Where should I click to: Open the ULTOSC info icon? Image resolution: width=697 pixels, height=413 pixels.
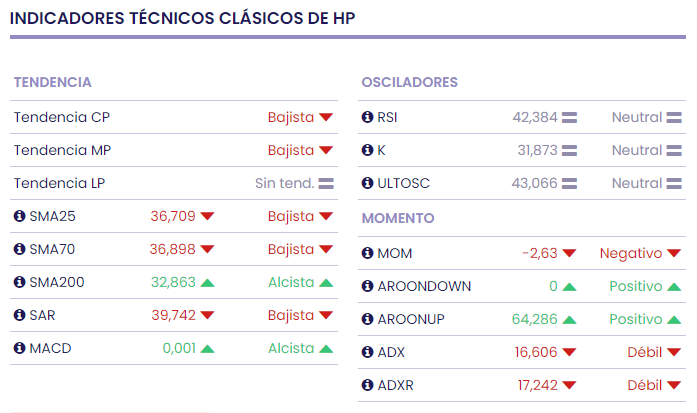point(367,183)
